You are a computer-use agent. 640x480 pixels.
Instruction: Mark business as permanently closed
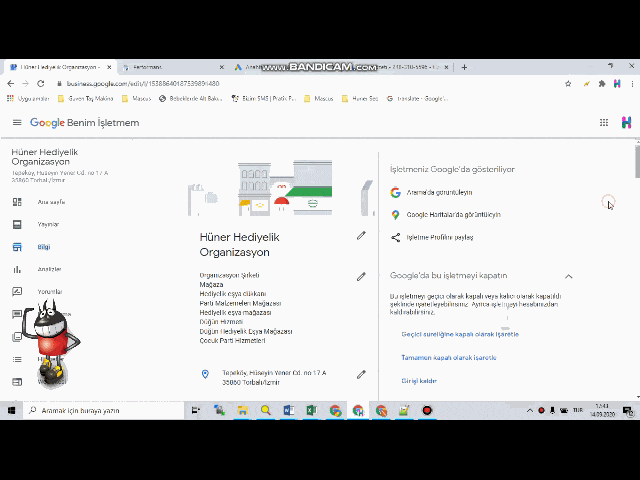tap(449, 358)
